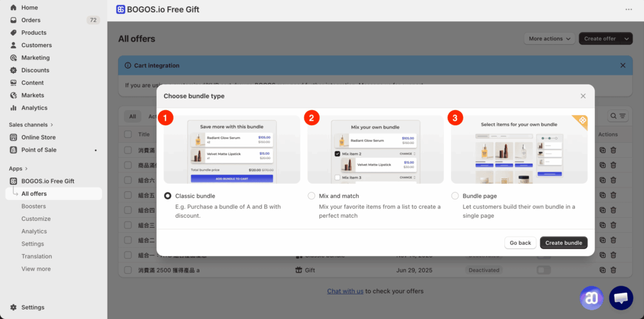This screenshot has width=644, height=319.
Task: Click the BOGOS logo in the page header
Action: pos(120,9)
